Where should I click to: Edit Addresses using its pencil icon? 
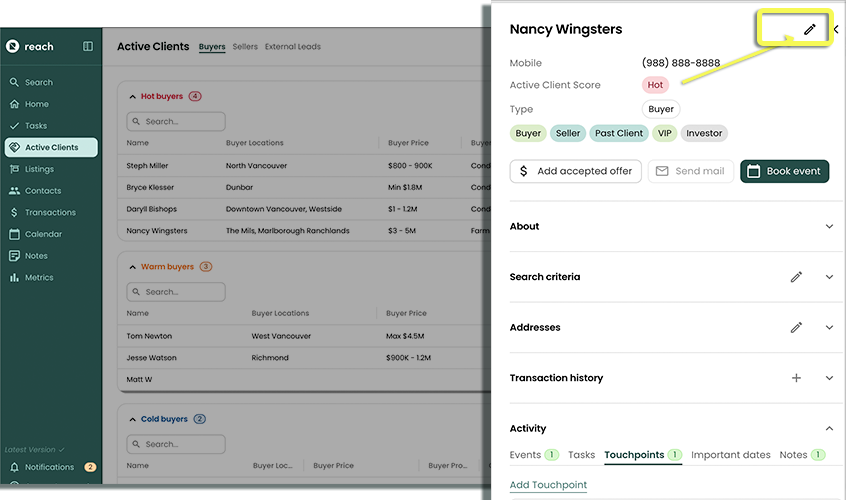pos(796,327)
